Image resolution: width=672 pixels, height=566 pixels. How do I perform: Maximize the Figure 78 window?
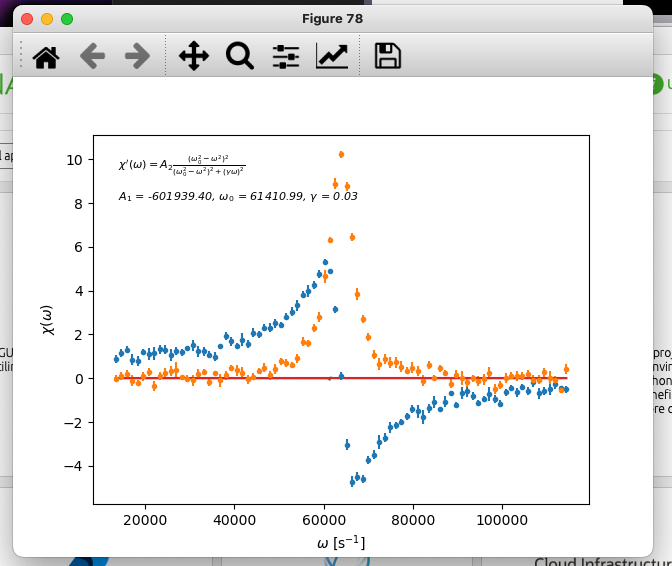click(67, 19)
